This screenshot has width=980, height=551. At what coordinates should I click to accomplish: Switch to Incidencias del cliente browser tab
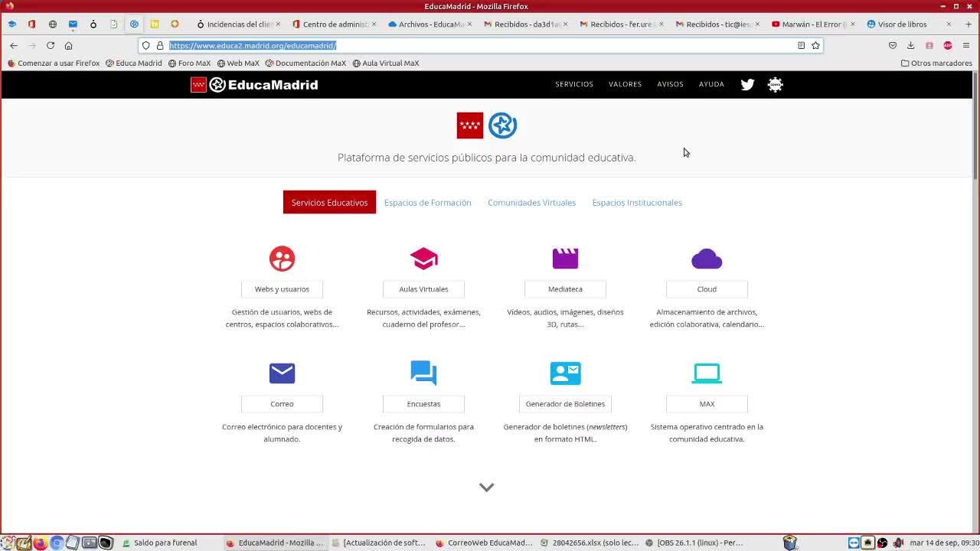click(x=238, y=24)
